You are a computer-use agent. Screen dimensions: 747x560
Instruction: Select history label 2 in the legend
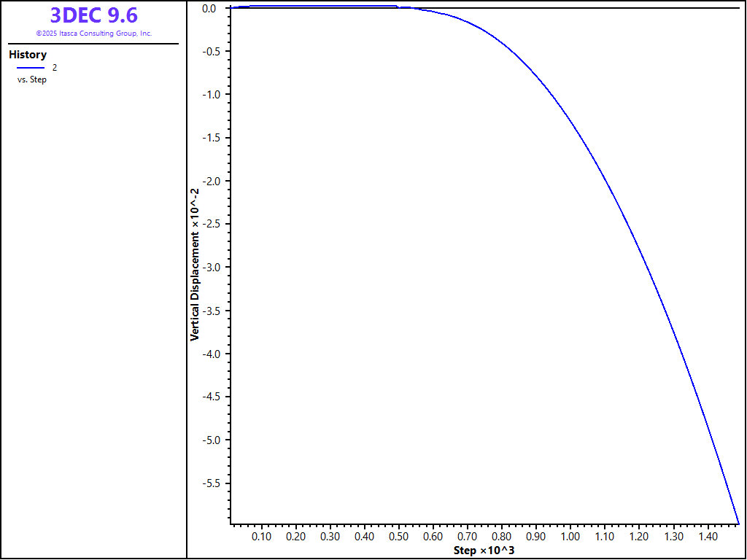point(55,68)
